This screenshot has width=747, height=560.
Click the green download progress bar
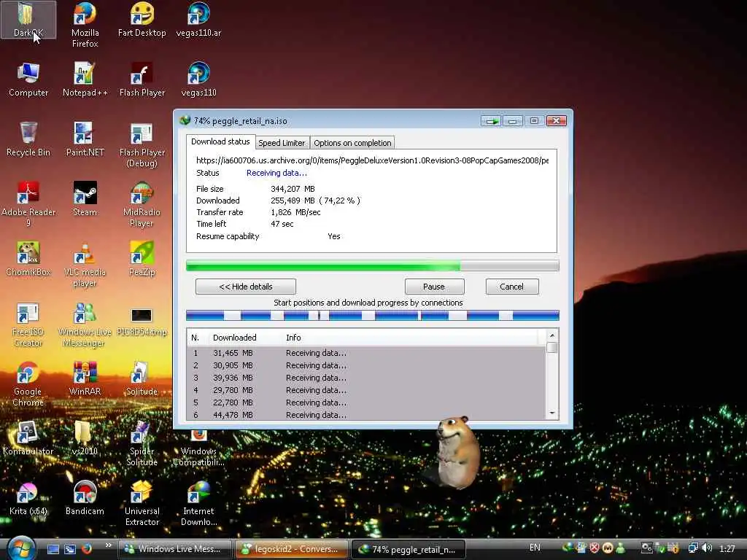click(x=373, y=265)
